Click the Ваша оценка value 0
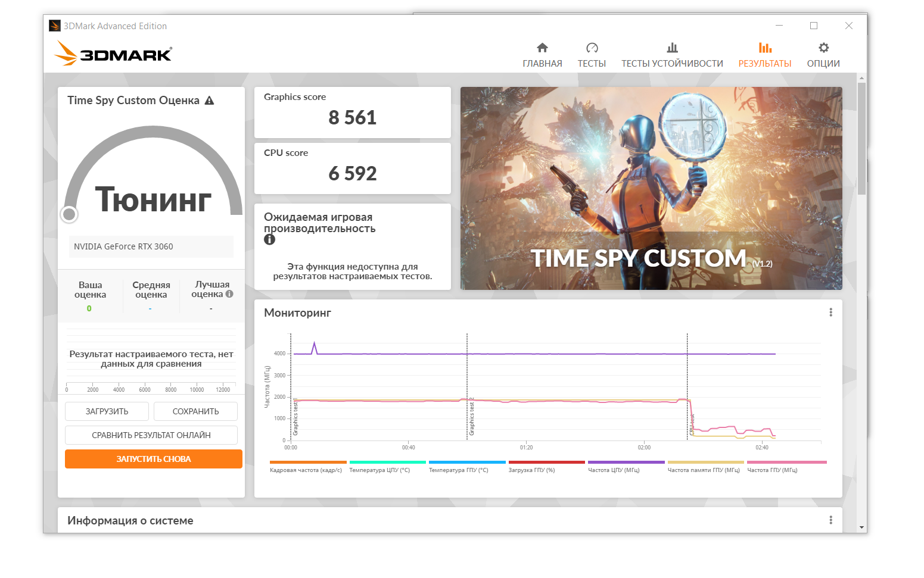Screen dimensions: 924x578 [89, 308]
